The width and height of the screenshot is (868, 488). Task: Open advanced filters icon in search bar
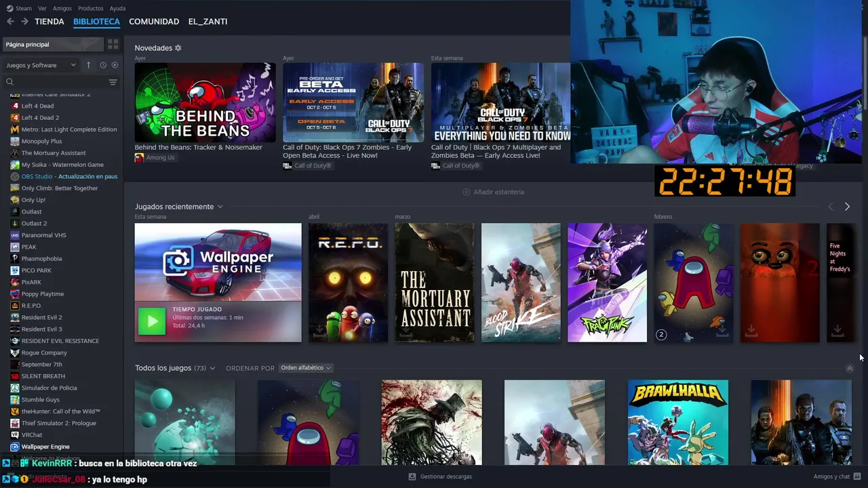click(x=113, y=82)
